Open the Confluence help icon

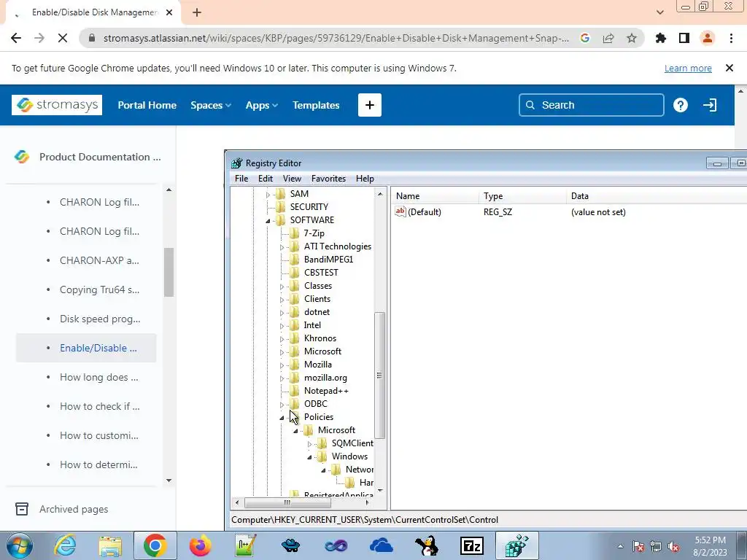[x=681, y=105]
